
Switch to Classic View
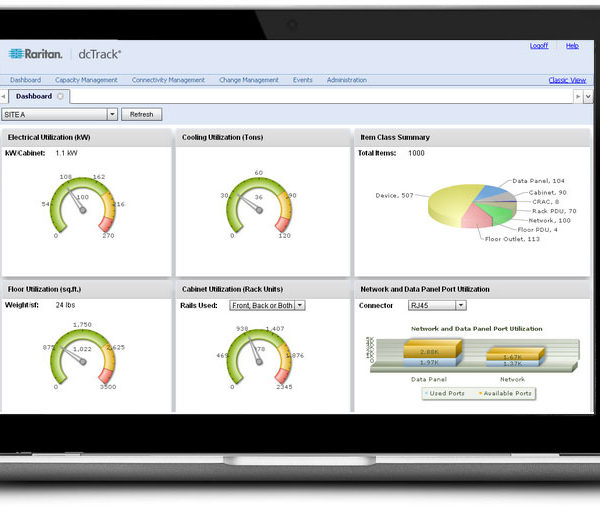tap(567, 80)
